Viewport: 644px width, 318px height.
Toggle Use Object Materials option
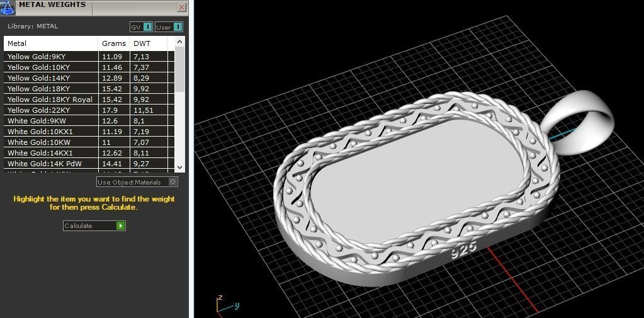pos(137,182)
